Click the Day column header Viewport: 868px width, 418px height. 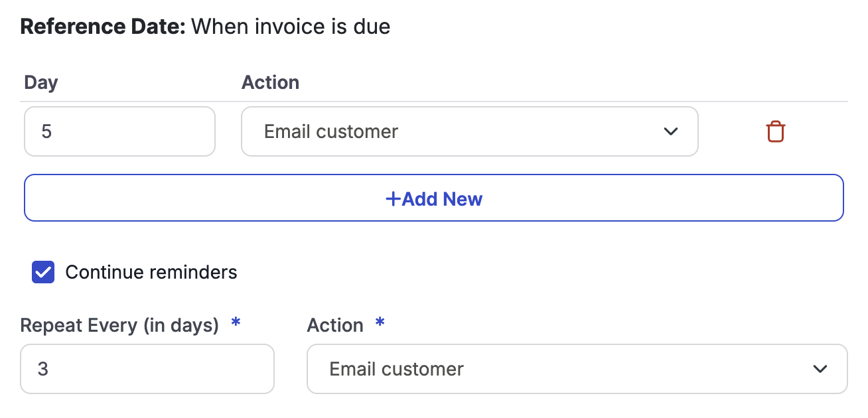tap(41, 82)
